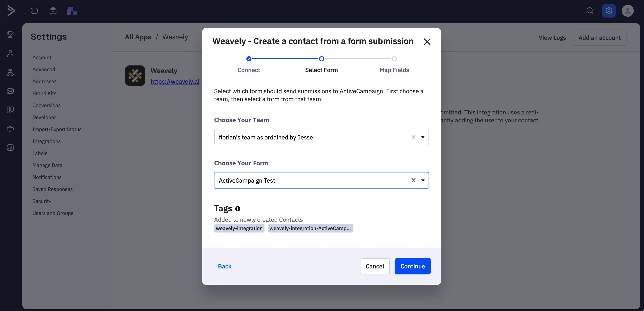Click Add an account button
644x311 pixels.
(x=599, y=38)
